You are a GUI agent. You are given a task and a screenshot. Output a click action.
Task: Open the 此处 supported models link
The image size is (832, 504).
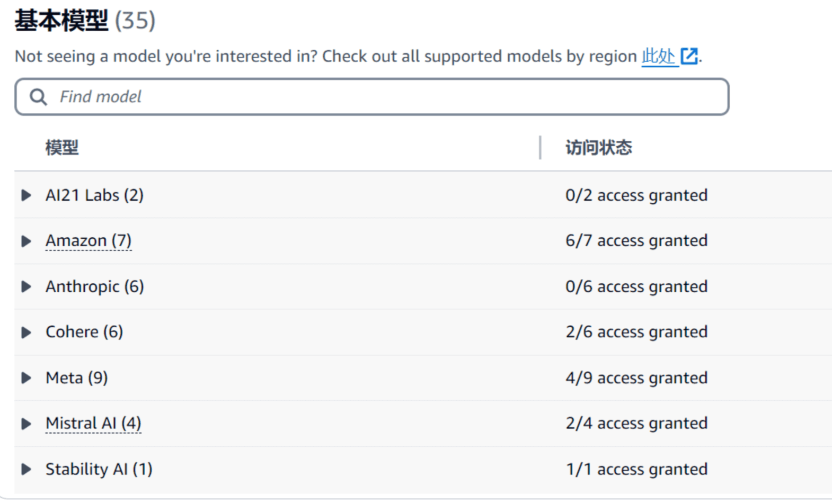click(658, 56)
